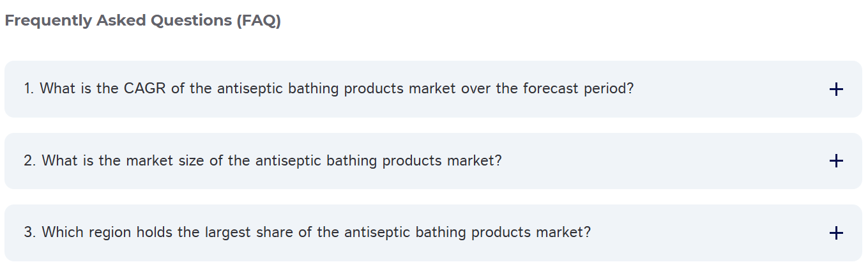Click the plus icon beside the market size question
868x269 pixels.
835,161
